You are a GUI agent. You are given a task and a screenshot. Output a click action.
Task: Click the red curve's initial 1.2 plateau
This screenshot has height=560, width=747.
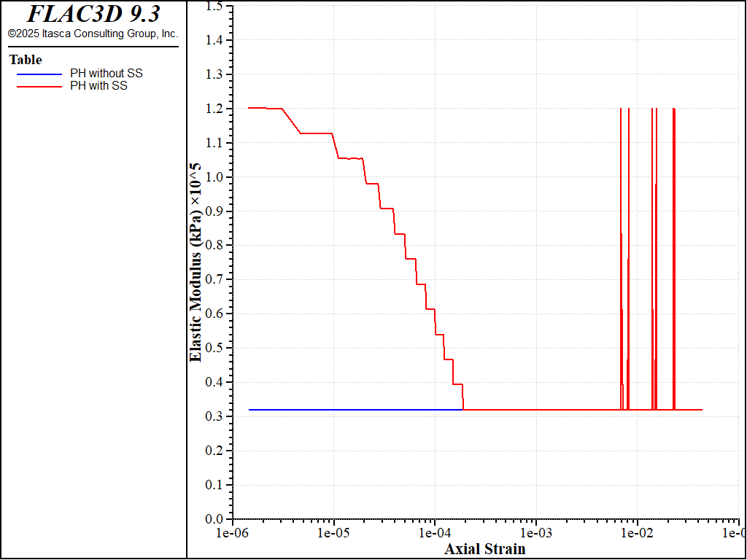pos(264,108)
